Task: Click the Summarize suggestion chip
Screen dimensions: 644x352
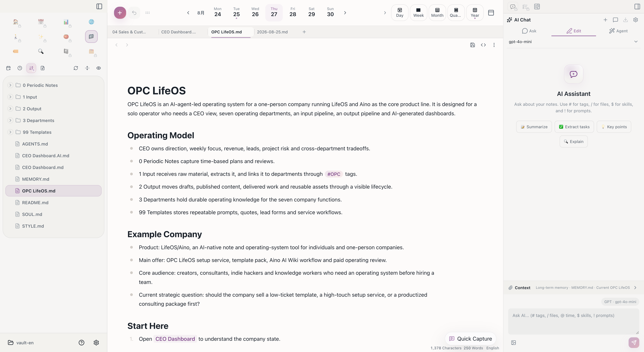Action: [x=534, y=127]
